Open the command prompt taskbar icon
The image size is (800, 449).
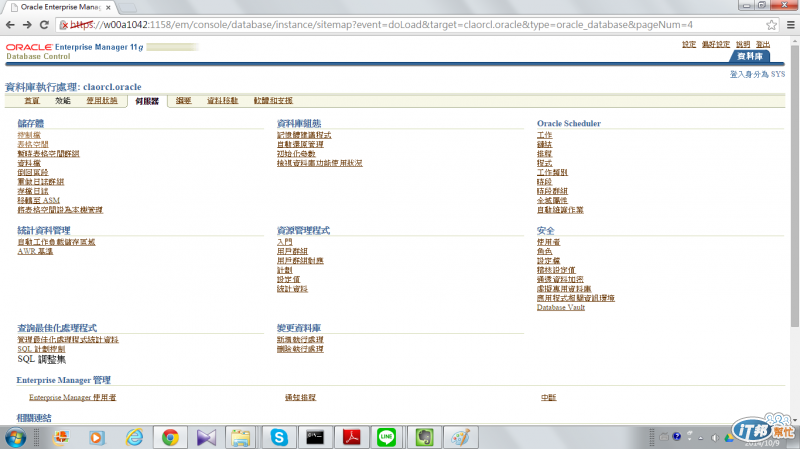pos(315,438)
